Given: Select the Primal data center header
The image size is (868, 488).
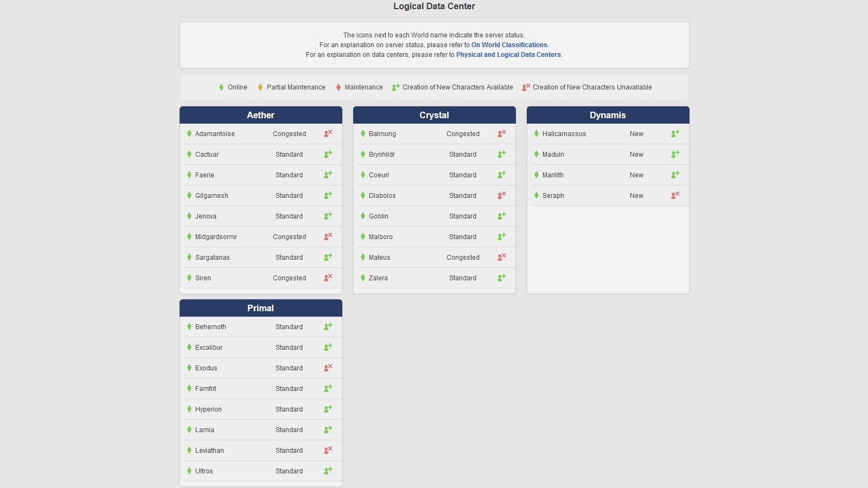Looking at the screenshot, I should click(260, 308).
